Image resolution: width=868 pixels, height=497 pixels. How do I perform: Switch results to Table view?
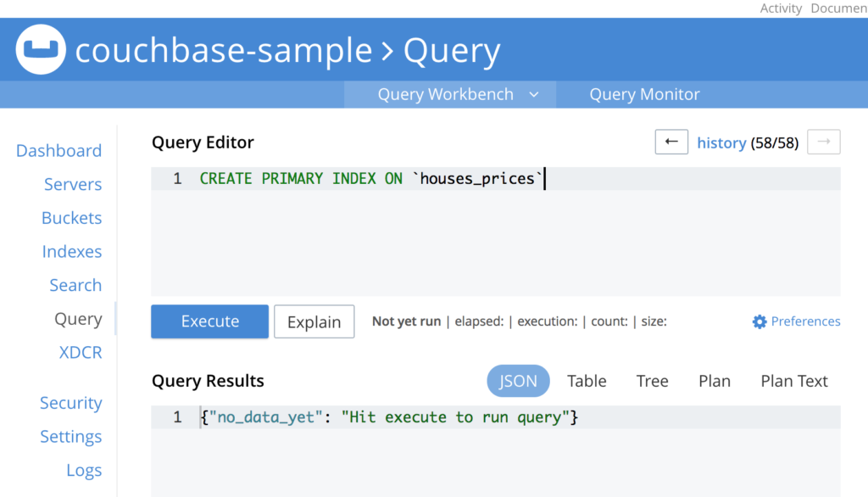pyautogui.click(x=587, y=381)
